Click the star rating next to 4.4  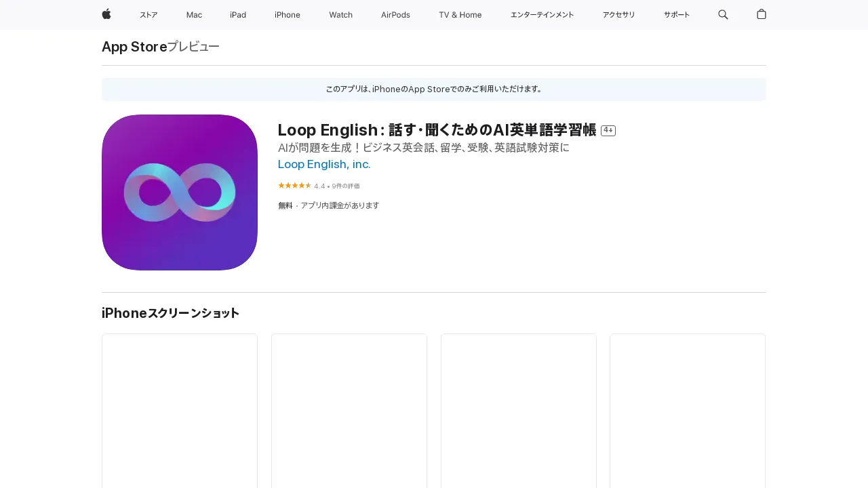point(294,185)
